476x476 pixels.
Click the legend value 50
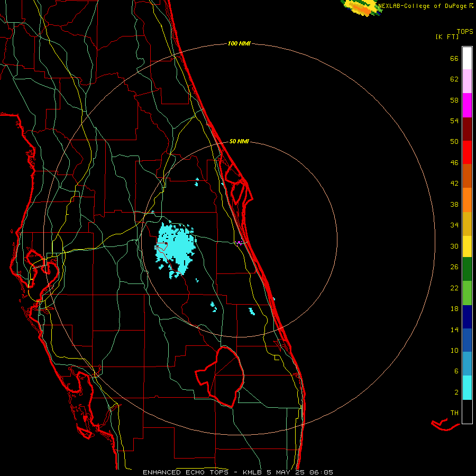pos(454,142)
